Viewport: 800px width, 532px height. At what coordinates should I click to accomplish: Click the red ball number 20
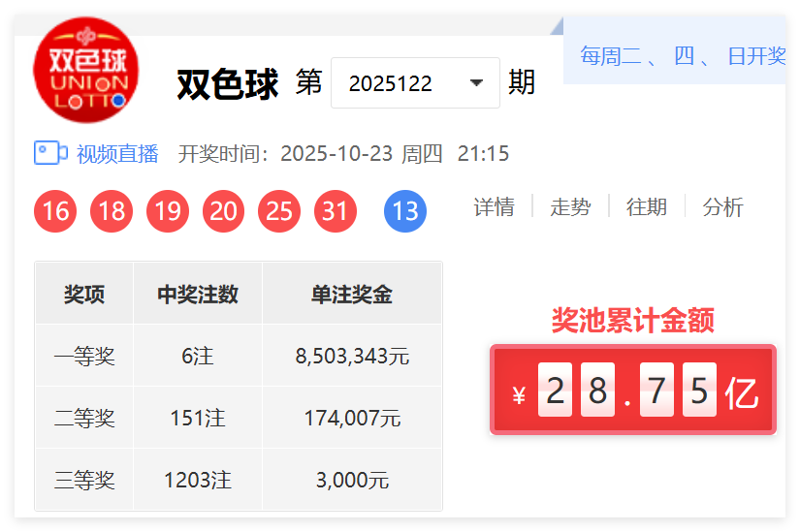pos(223,211)
